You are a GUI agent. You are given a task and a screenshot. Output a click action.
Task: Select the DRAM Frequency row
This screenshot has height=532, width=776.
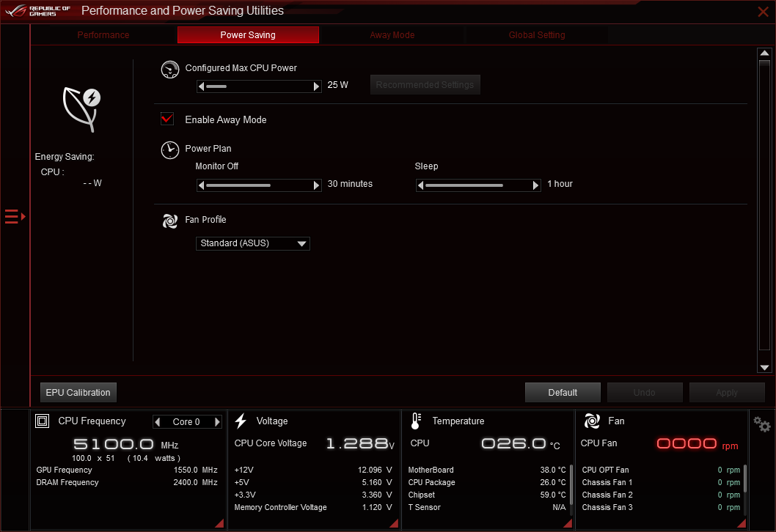click(x=127, y=482)
